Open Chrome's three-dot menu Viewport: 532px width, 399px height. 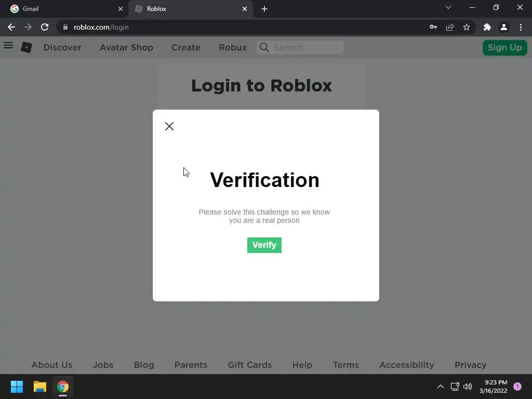521,27
